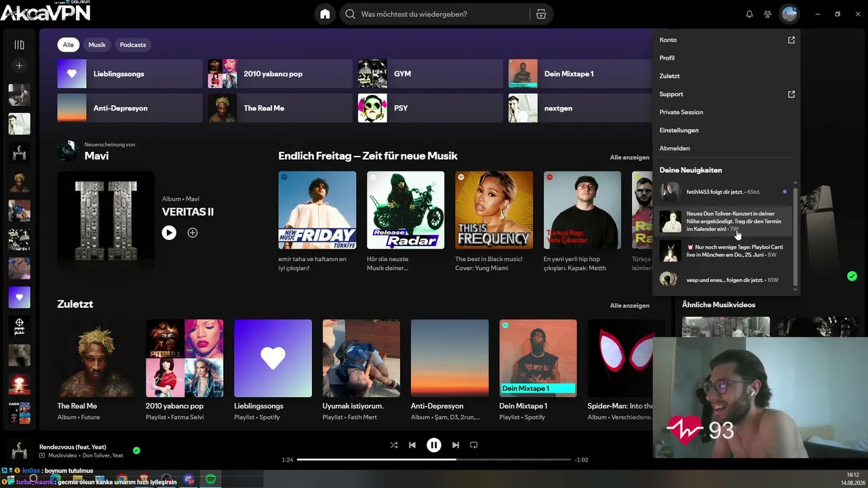Open the notifications bell icon
This screenshot has width=868, height=488.
pos(749,14)
